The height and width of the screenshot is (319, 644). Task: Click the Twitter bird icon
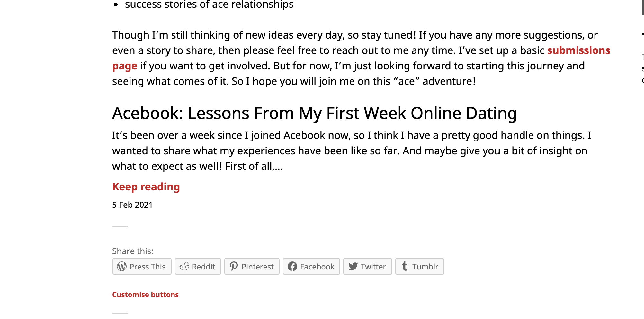click(x=353, y=266)
